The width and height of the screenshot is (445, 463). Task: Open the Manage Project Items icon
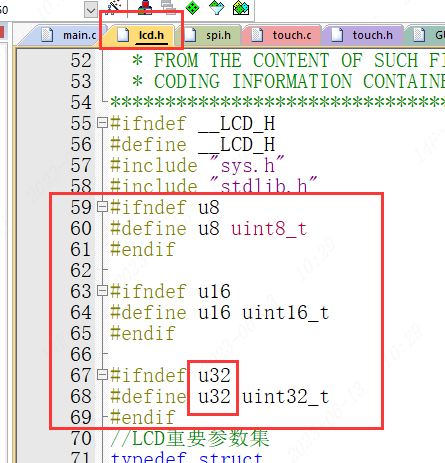pos(144,7)
